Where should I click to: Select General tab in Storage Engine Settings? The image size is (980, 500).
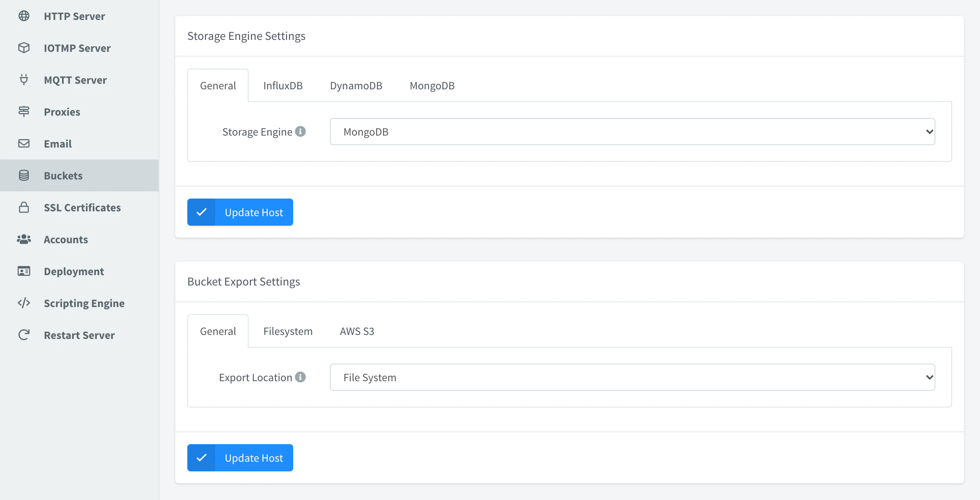coord(218,86)
